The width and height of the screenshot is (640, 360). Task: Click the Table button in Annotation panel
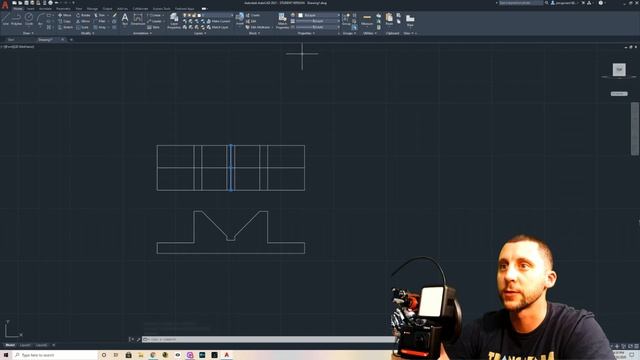point(154,27)
